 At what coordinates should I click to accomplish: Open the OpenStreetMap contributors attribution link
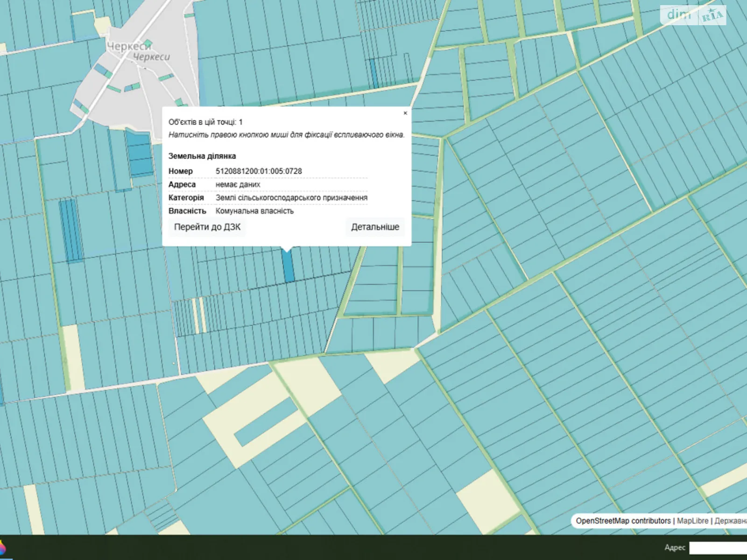pyautogui.click(x=623, y=521)
